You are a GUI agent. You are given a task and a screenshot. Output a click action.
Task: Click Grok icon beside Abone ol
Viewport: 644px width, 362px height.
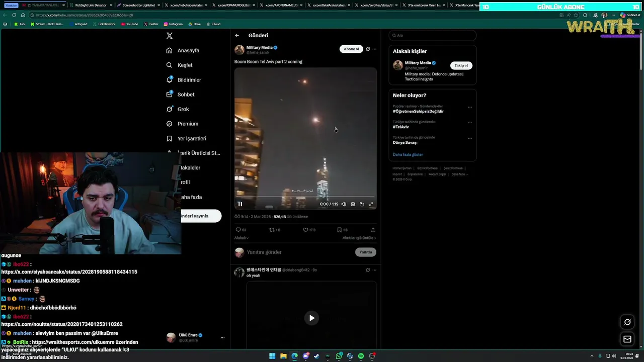pyautogui.click(x=368, y=49)
